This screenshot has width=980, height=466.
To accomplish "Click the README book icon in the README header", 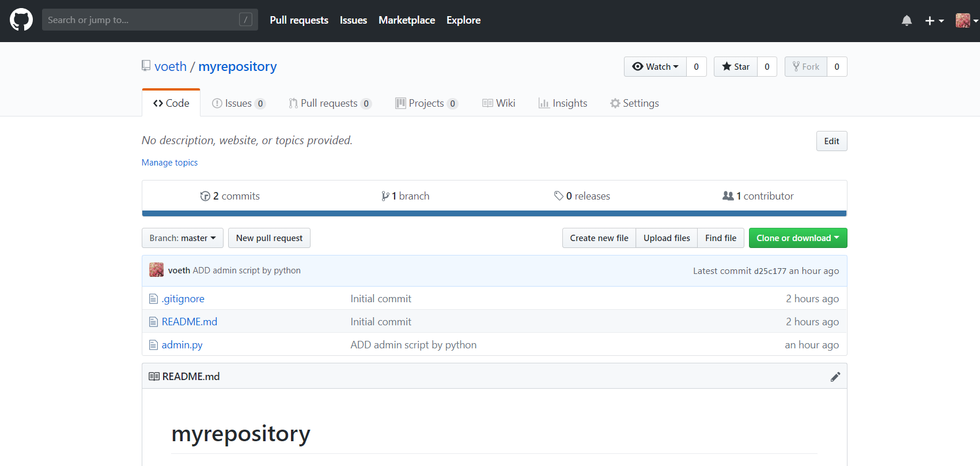I will [154, 377].
